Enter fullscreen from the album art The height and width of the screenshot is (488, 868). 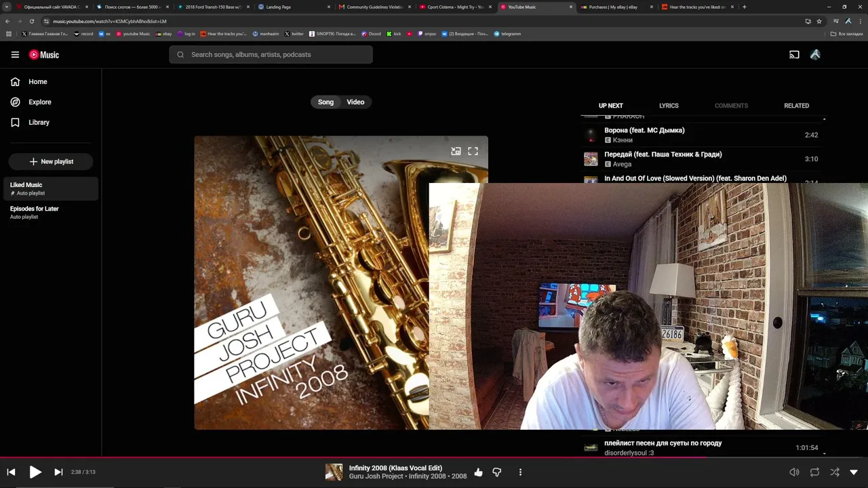coord(473,151)
